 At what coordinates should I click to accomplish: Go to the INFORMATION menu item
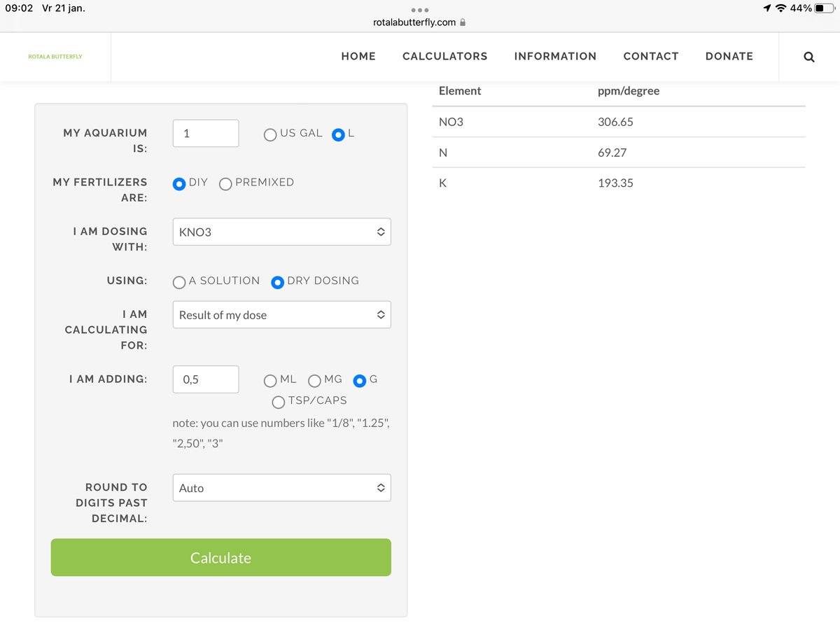point(555,57)
